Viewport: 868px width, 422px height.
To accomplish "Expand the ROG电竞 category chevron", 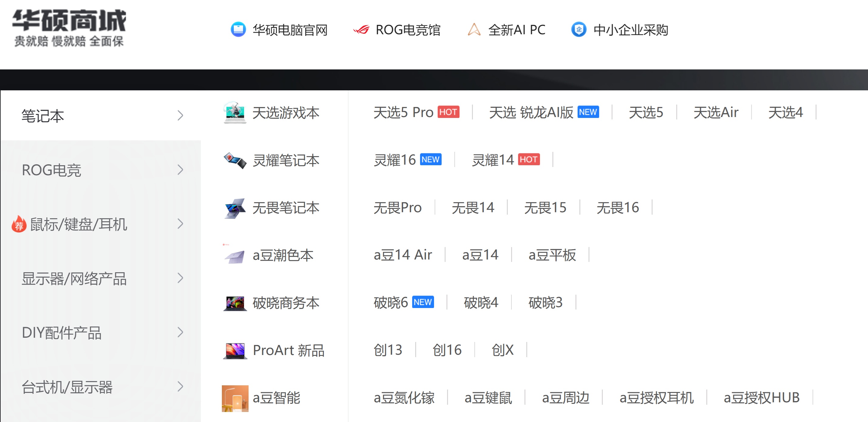I will (x=181, y=169).
